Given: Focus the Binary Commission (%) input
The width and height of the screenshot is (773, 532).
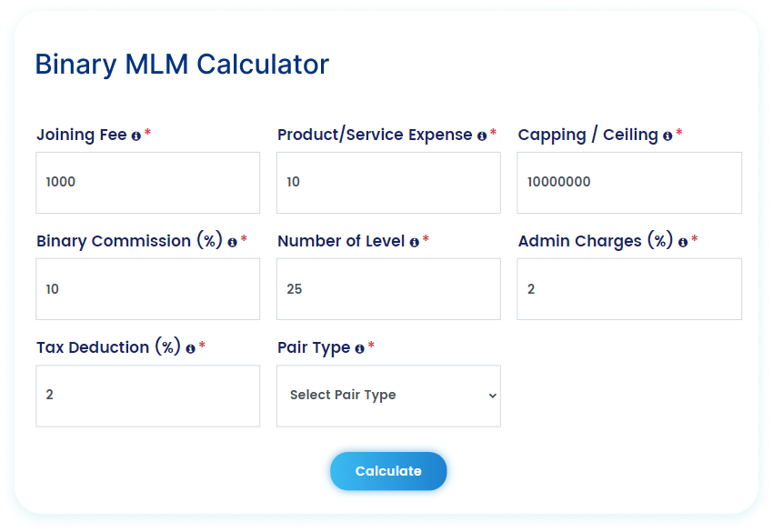Looking at the screenshot, I should click(x=148, y=289).
